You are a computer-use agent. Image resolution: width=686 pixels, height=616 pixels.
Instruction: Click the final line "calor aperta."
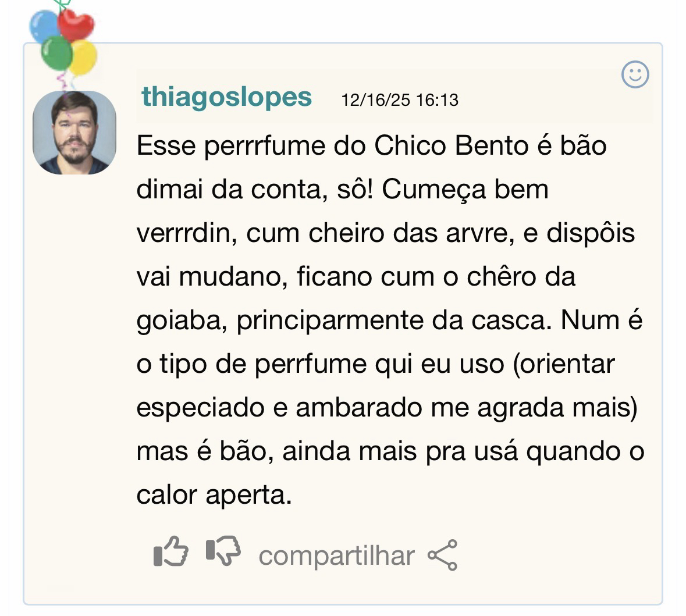coord(214,495)
